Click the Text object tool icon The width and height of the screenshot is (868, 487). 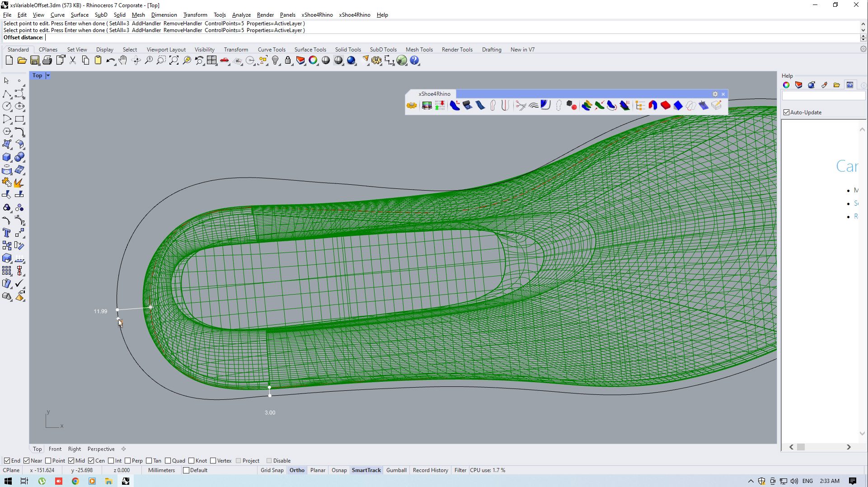tap(7, 233)
